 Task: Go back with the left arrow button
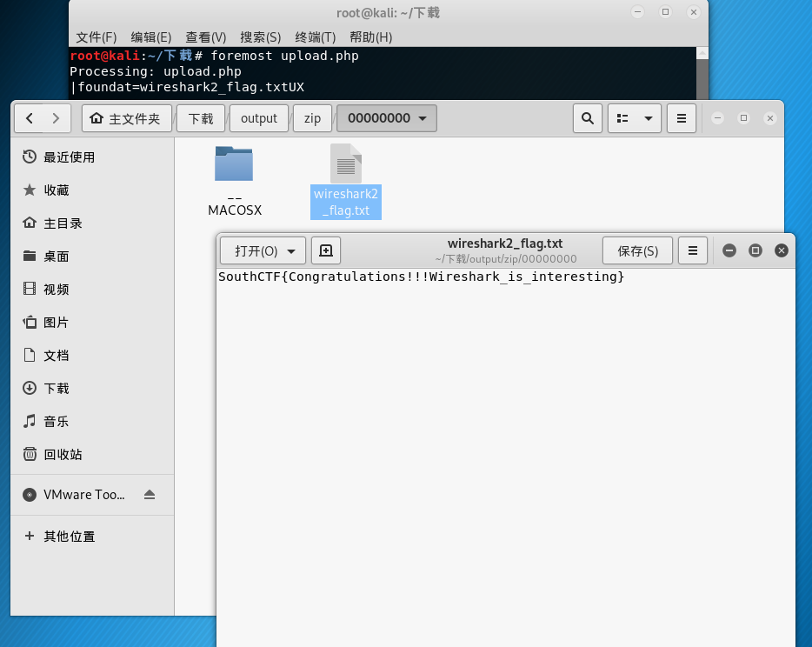coord(30,118)
